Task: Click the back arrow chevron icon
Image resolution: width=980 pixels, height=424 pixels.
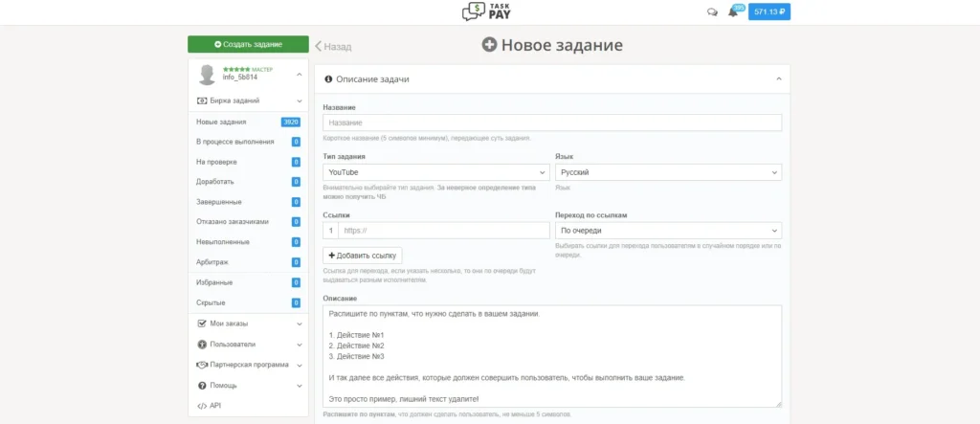Action: pyautogui.click(x=318, y=46)
